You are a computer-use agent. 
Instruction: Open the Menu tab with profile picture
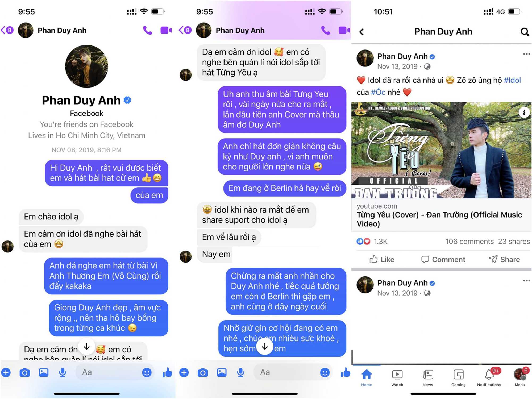(520, 377)
